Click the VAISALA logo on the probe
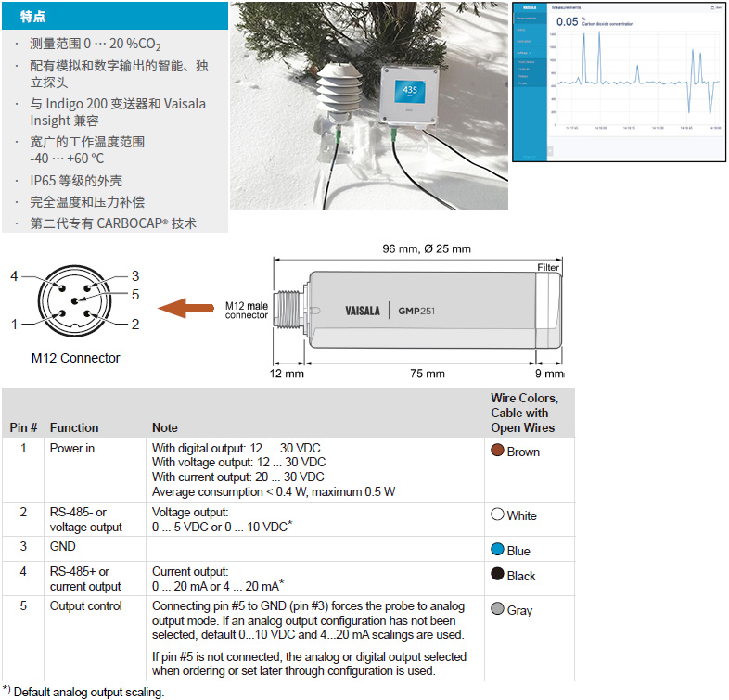This screenshot has width=729, height=700. [x=362, y=311]
